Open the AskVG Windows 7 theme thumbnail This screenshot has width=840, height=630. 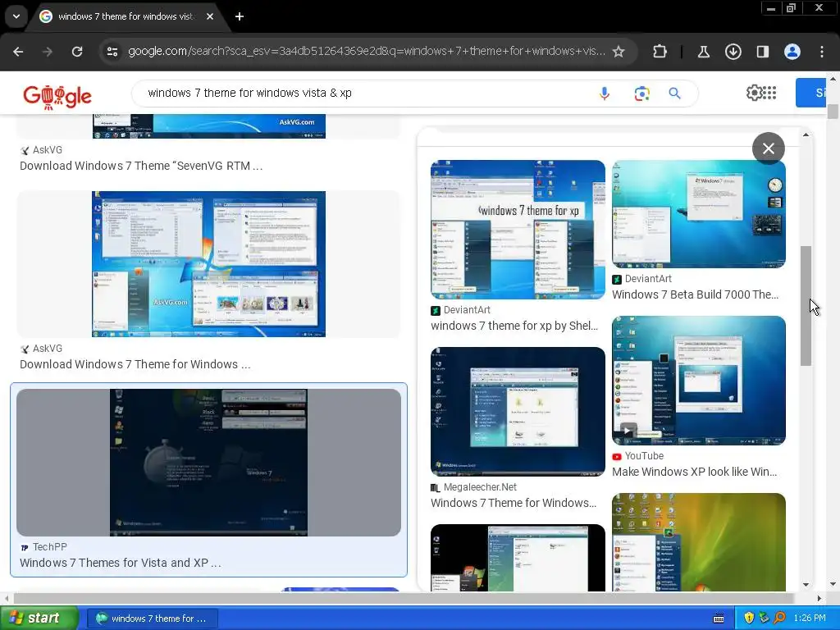click(208, 264)
